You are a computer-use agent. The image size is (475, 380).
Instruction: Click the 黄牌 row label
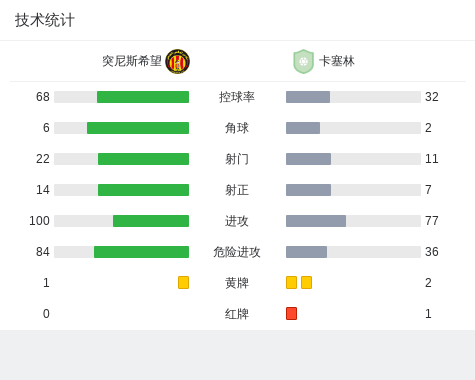[237, 283]
